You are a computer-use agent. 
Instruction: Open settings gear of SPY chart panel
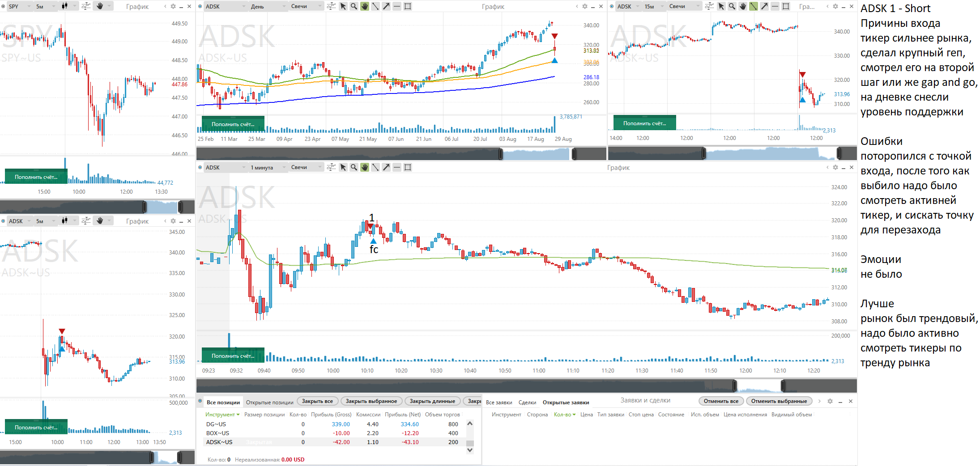(173, 6)
